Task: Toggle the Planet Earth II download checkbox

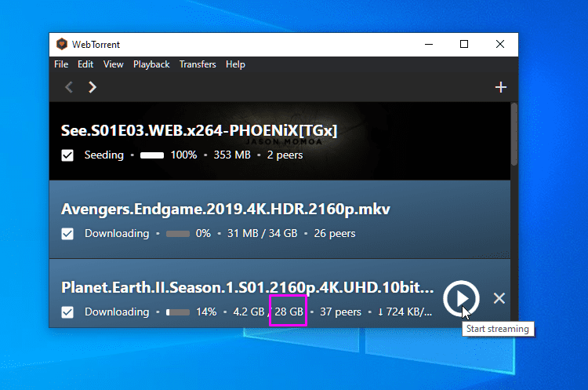Action: (x=67, y=312)
